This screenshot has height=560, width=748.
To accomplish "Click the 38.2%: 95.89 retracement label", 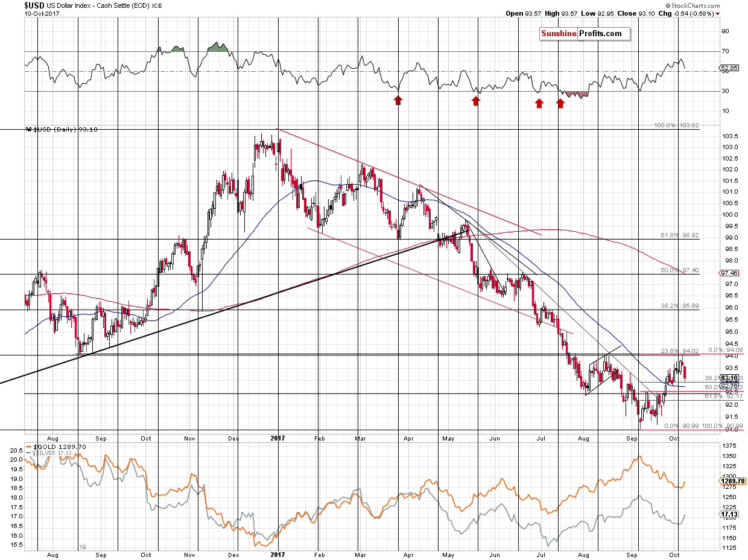I will (x=679, y=306).
